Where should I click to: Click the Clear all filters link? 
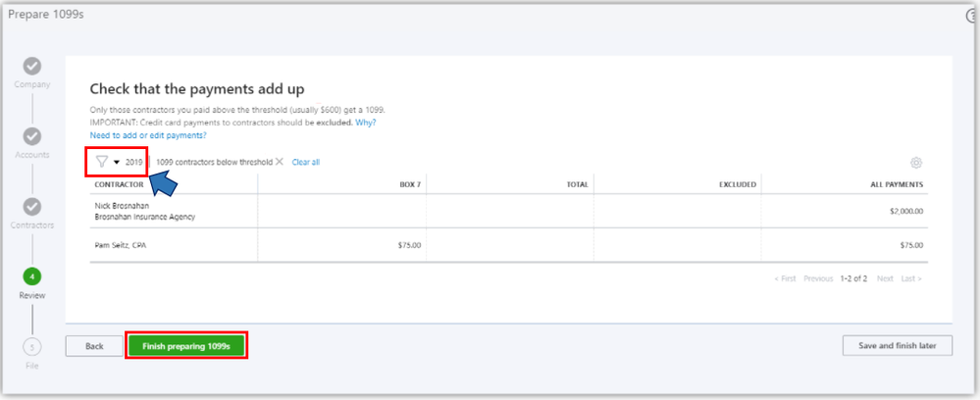[x=306, y=162]
